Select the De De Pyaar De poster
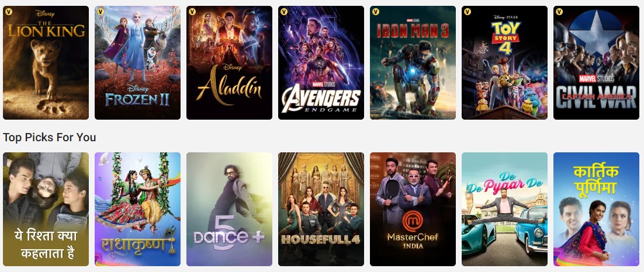 coord(504,209)
